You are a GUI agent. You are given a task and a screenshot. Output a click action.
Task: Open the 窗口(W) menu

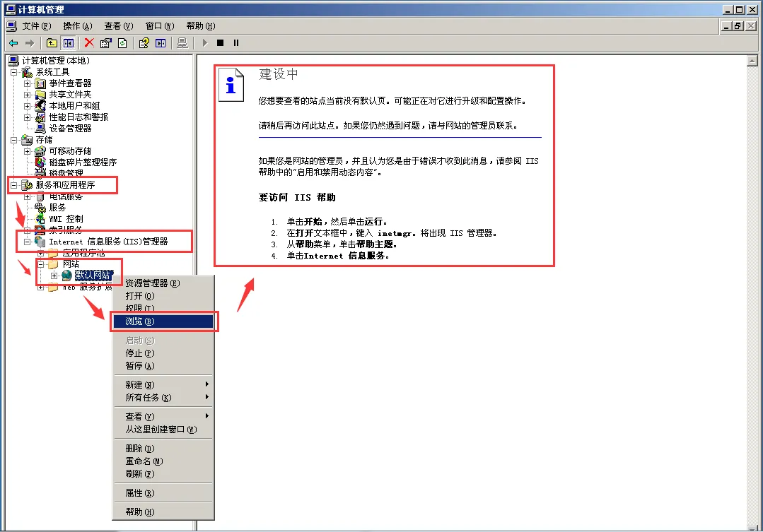click(160, 26)
